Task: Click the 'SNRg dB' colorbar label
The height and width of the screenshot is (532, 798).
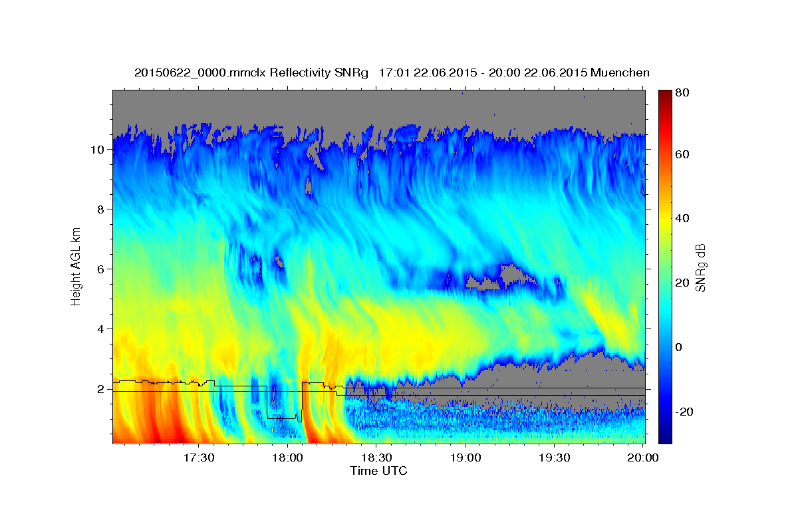Action: 700,267
